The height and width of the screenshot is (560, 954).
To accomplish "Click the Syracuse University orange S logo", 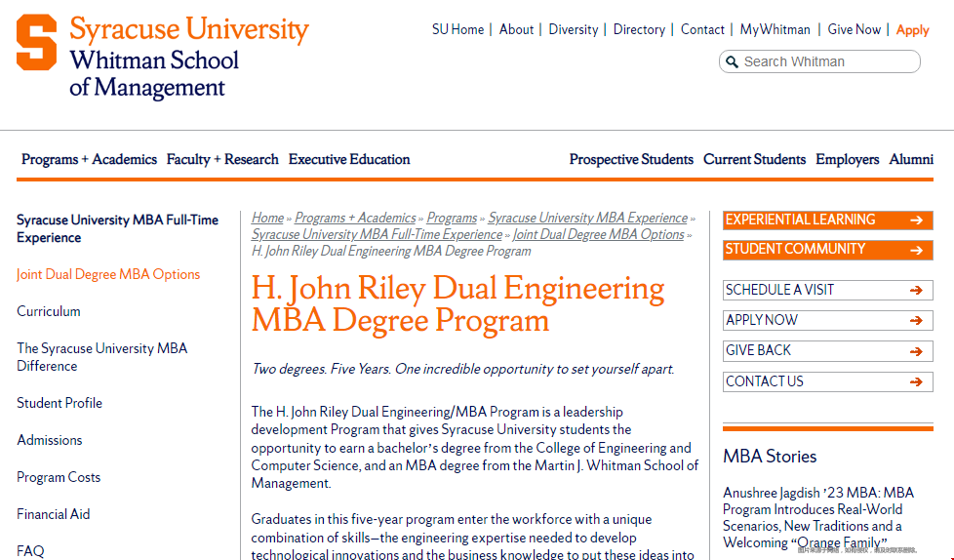I will [36, 43].
